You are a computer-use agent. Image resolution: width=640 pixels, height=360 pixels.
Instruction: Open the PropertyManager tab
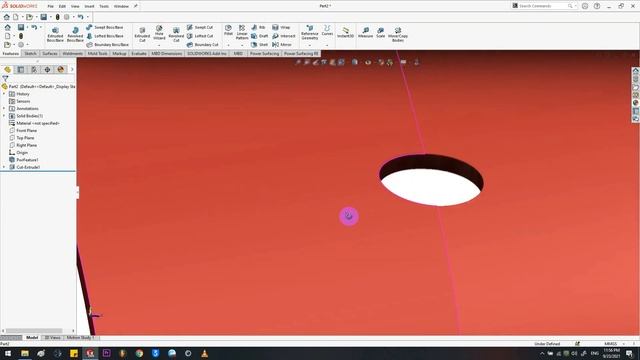(x=21, y=69)
